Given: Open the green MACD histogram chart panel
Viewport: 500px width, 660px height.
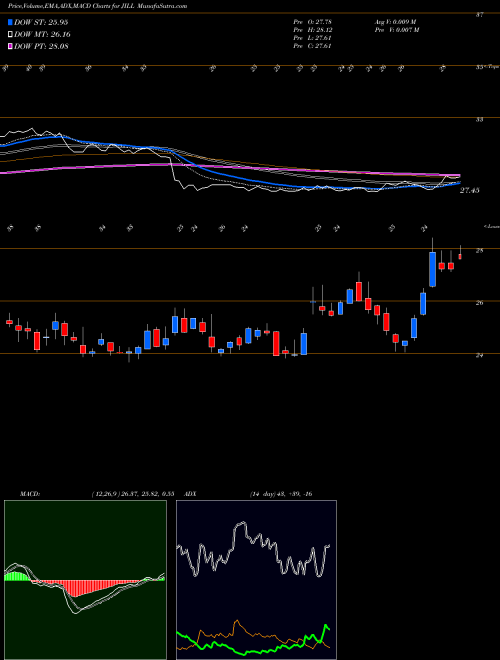Looking at the screenshot, I should (85, 580).
